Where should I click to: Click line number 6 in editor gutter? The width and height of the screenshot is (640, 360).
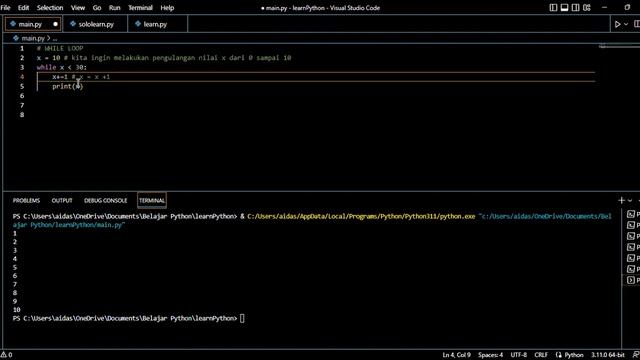(22, 96)
